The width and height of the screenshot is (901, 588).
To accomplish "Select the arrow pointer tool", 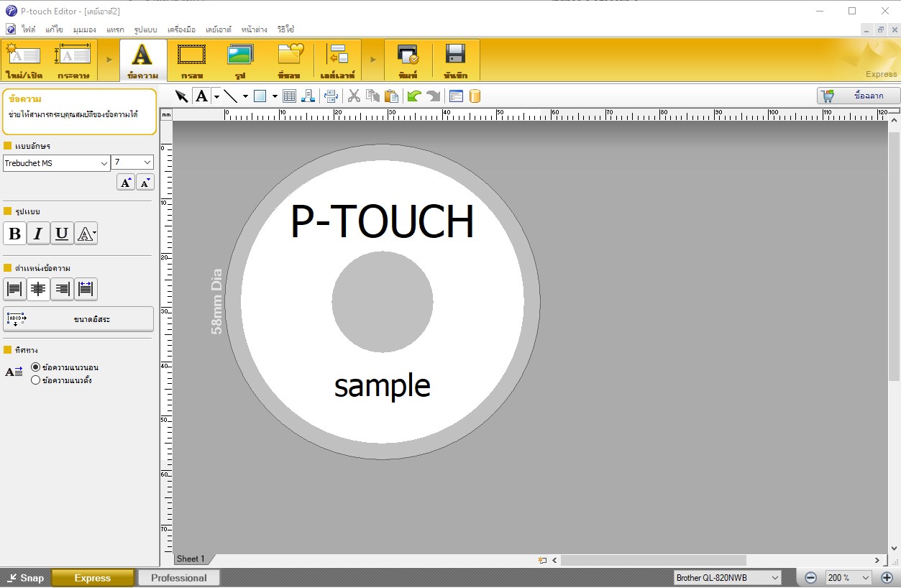I will coord(181,96).
